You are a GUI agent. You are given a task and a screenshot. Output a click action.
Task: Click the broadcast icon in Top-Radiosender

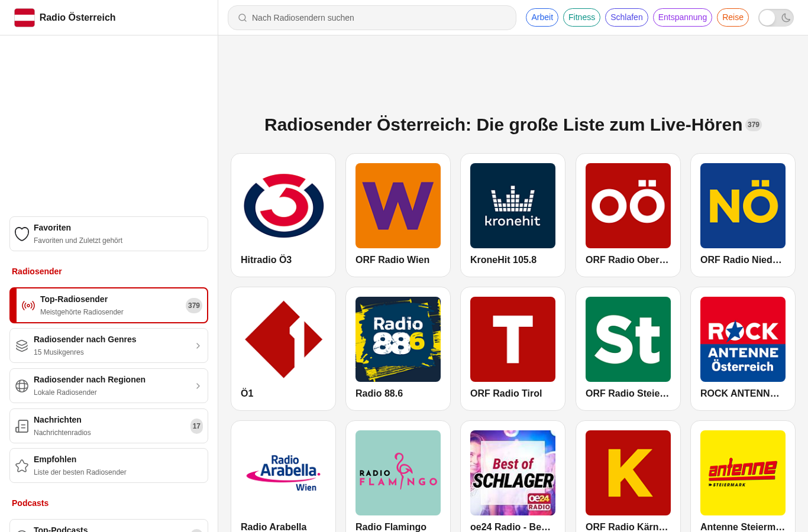[28, 306]
